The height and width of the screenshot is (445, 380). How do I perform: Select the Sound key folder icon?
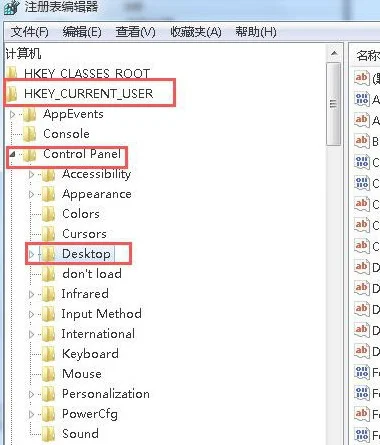tap(48, 434)
